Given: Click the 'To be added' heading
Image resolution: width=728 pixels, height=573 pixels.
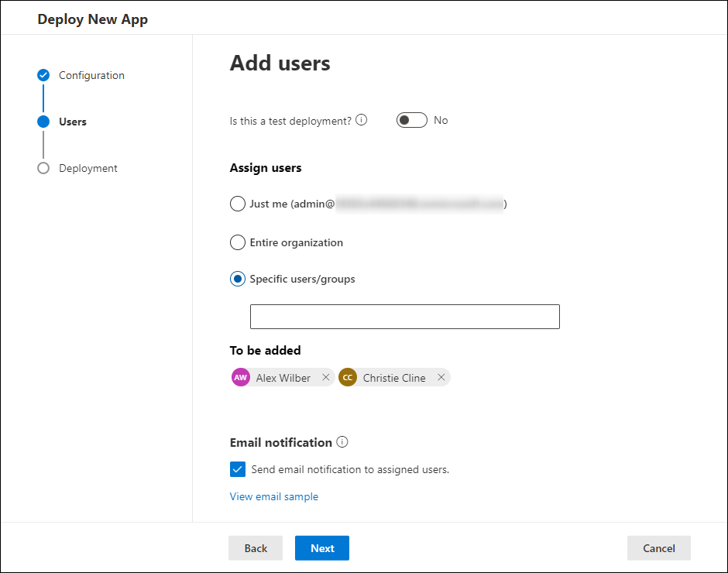Looking at the screenshot, I should 265,350.
